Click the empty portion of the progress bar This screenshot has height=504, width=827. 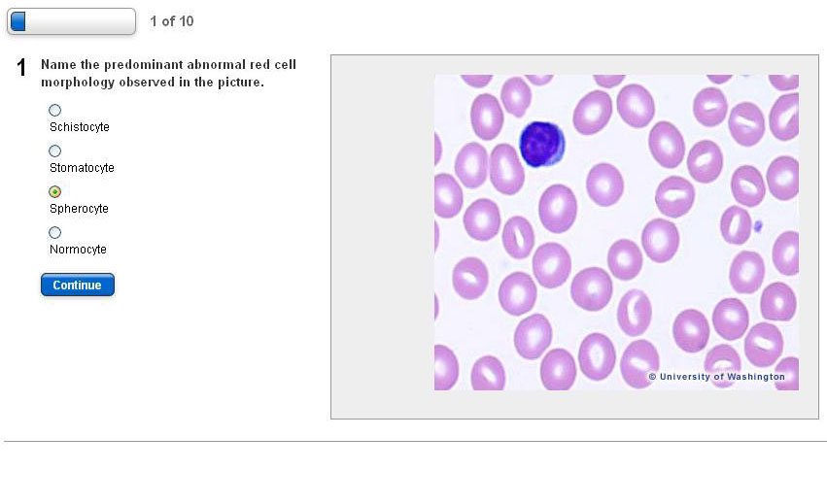point(83,21)
